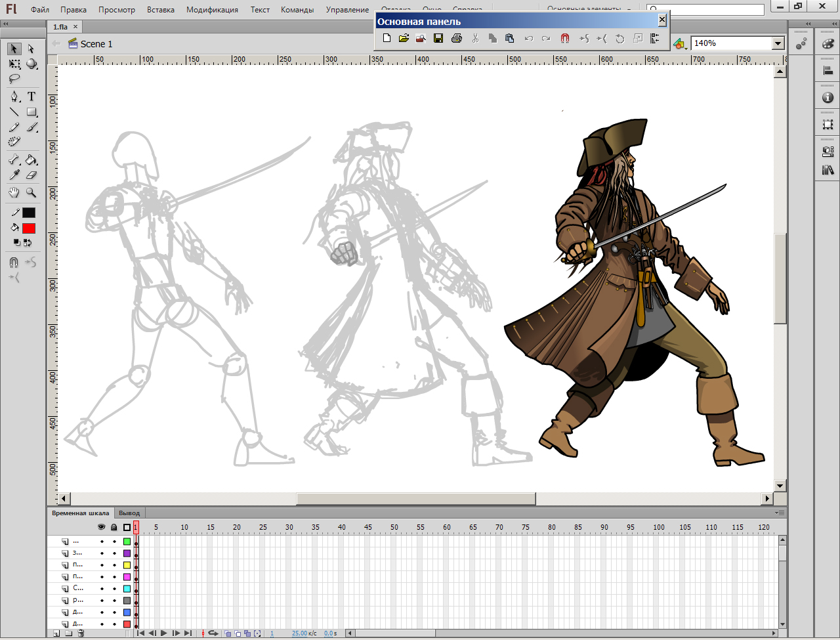
Task: Select the Pen tool
Action: point(14,96)
